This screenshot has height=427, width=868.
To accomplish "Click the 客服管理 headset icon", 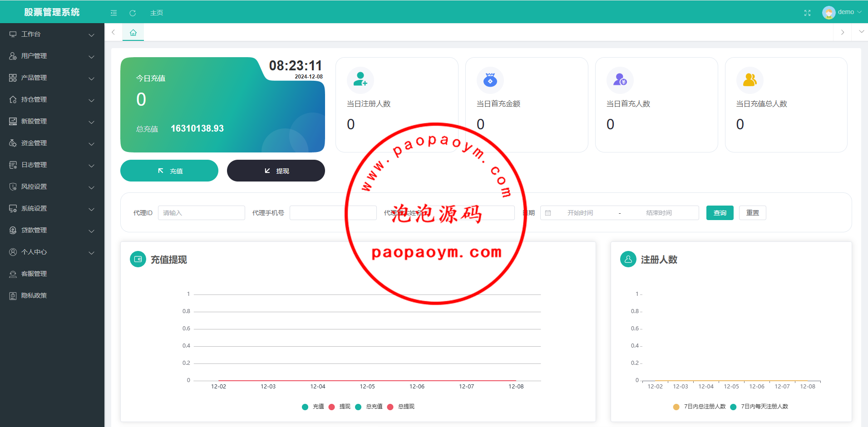I will coord(13,274).
